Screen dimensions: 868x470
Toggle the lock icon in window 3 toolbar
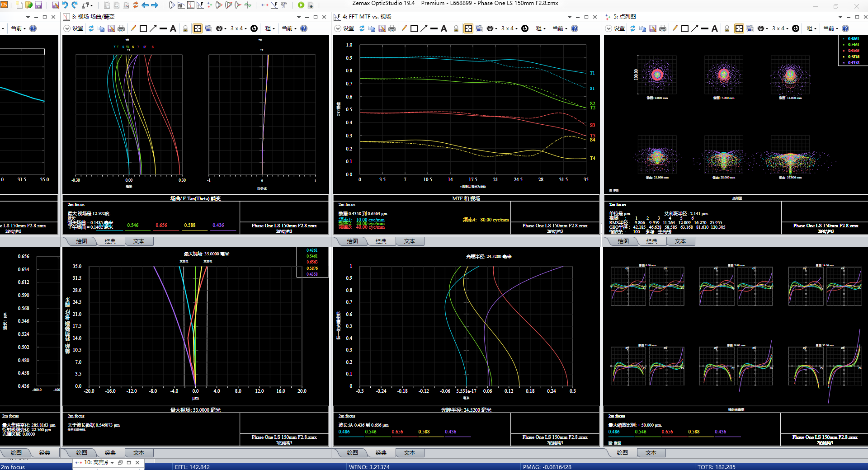[x=185, y=28]
